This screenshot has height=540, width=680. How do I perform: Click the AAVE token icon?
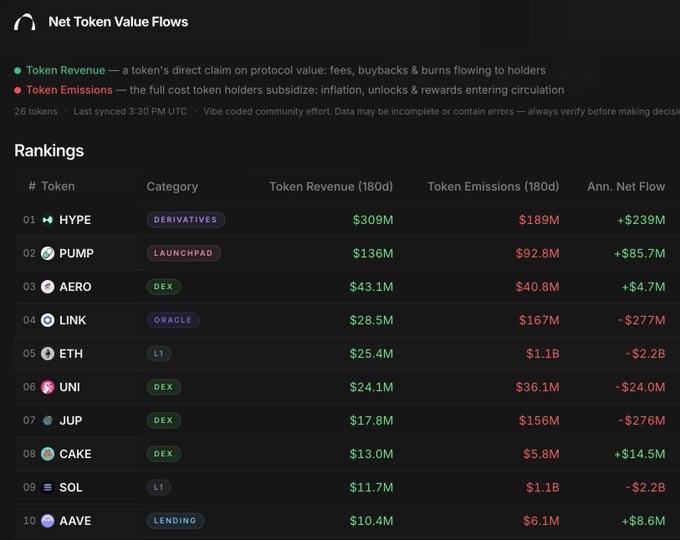click(48, 521)
